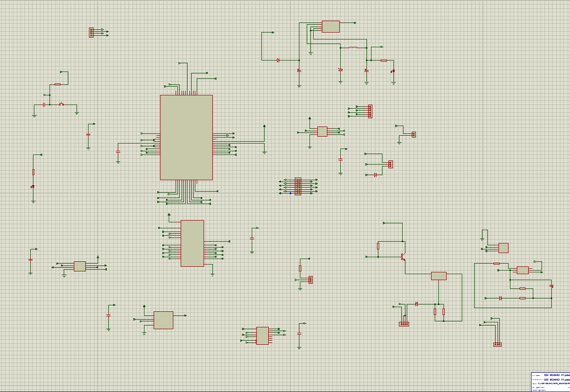Screen dimensions: 570x392
Task: Select the tall IC with many left pins
Action: tap(192, 243)
